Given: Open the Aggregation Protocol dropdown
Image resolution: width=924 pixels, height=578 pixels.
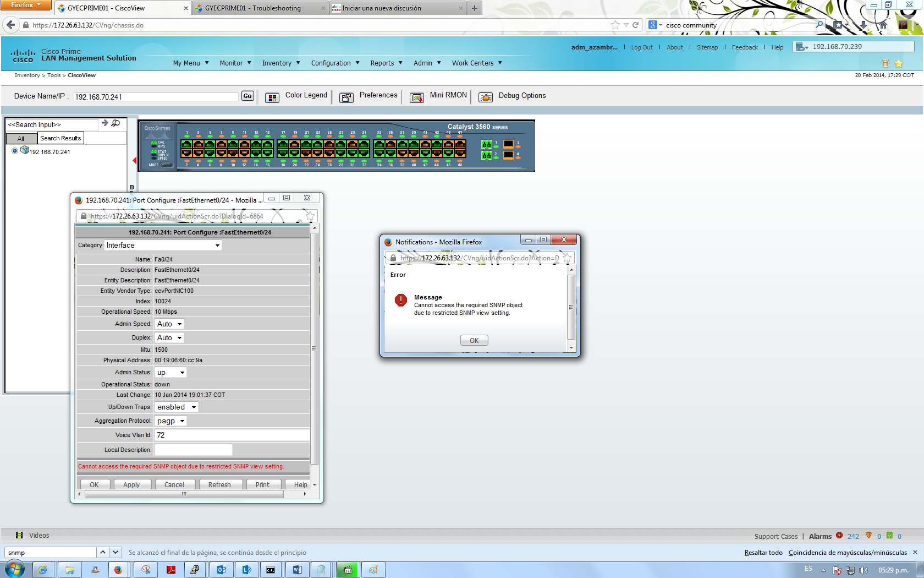Looking at the screenshot, I should click(170, 421).
